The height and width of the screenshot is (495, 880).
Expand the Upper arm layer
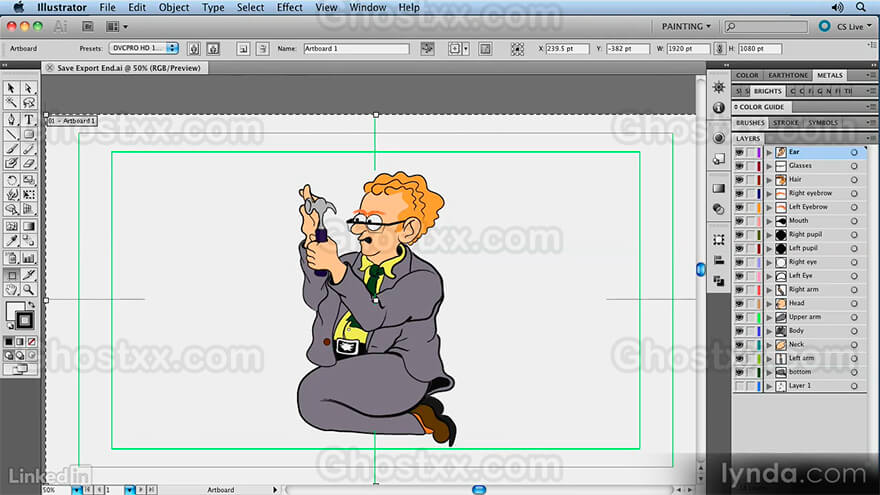tap(769, 317)
